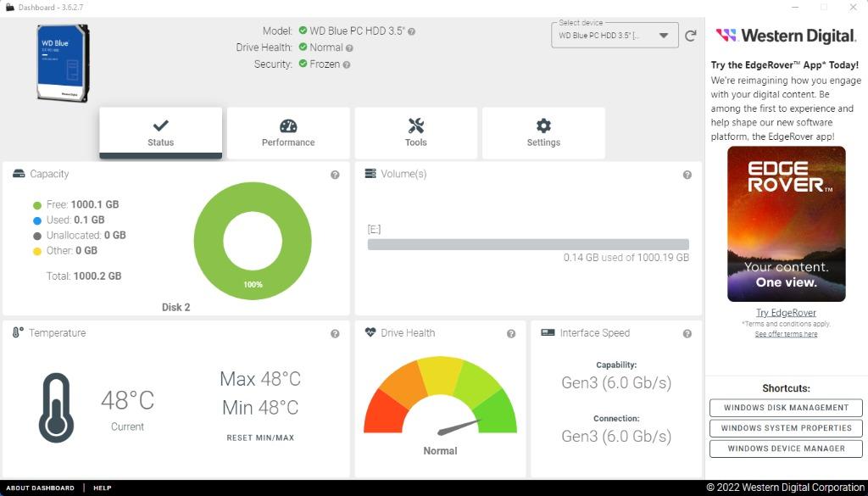Click the Max 48°C reading
868x496 pixels.
(260, 379)
